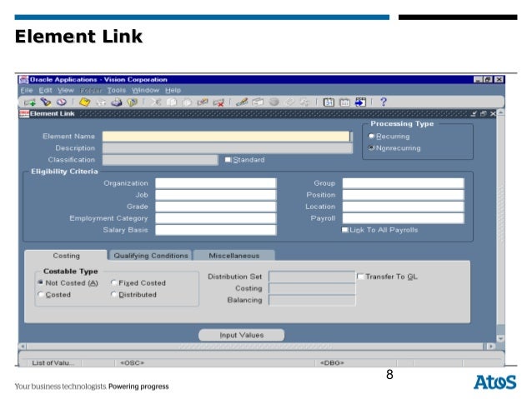Click the Position field
The height and width of the screenshot is (399, 532).
403,195
